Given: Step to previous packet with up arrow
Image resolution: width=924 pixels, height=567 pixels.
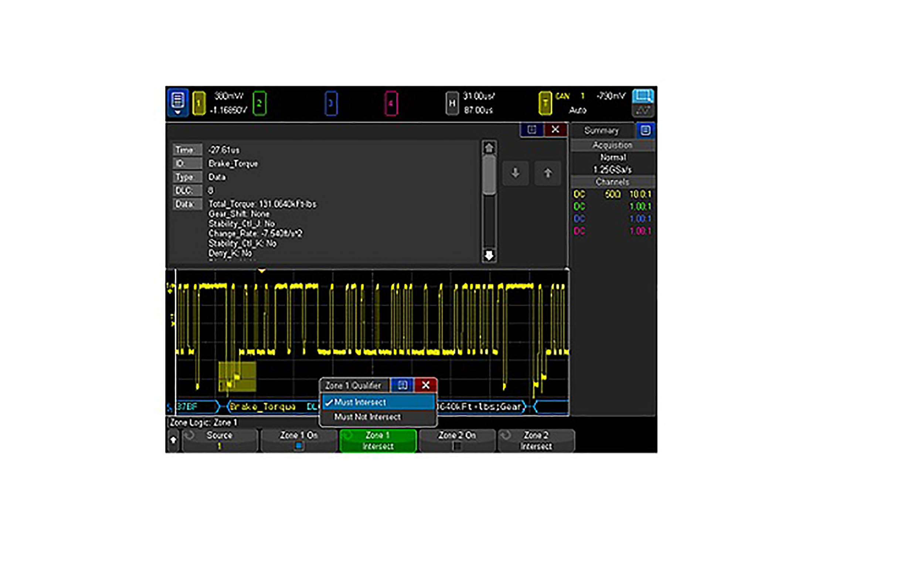Looking at the screenshot, I should (x=548, y=173).
